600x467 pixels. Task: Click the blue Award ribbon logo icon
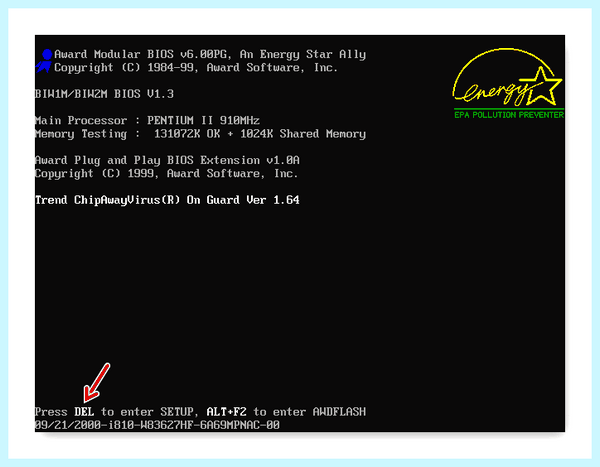(44, 61)
